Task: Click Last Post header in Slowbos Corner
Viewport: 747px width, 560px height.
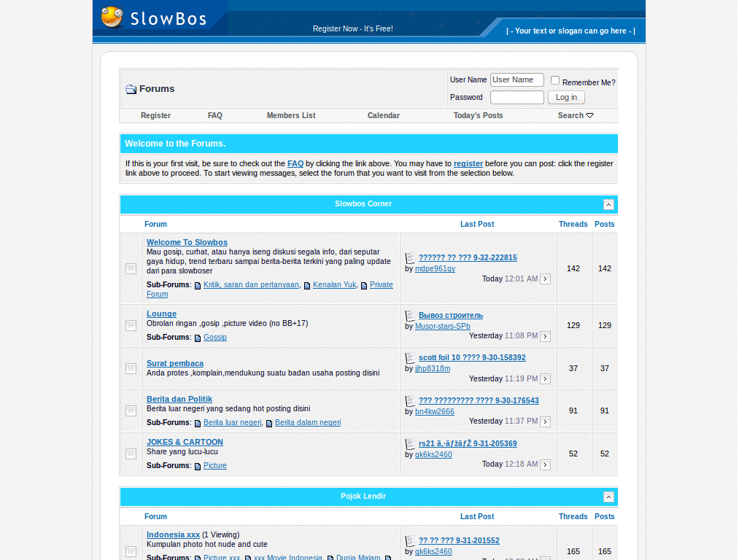Action: click(x=477, y=225)
